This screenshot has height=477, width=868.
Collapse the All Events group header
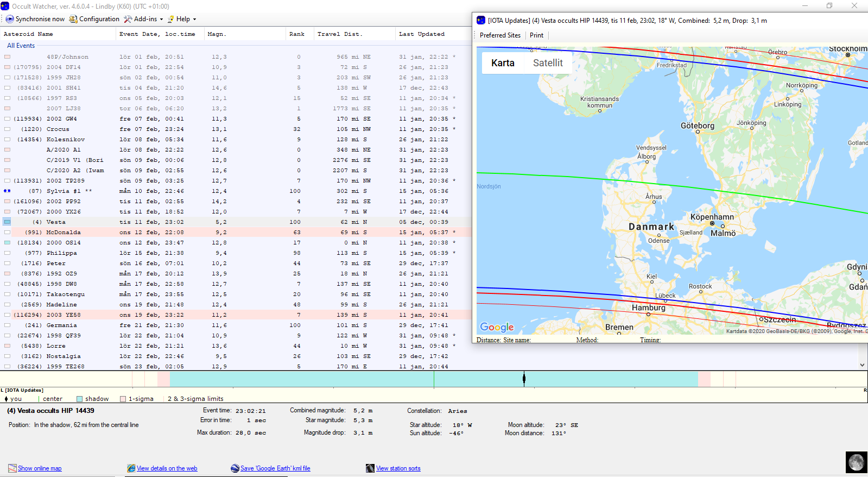(x=21, y=46)
